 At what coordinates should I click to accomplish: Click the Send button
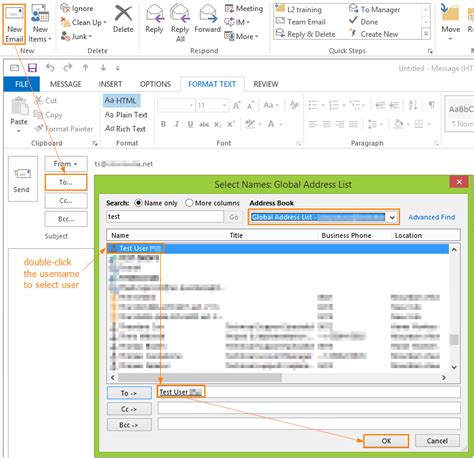pos(23,179)
